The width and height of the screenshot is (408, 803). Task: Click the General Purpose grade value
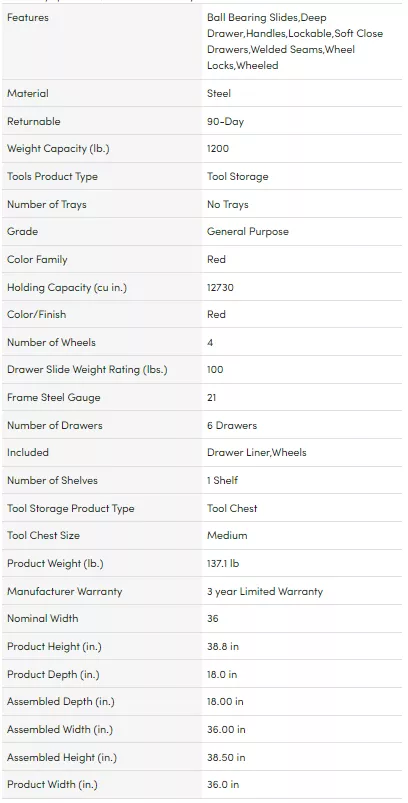point(248,231)
